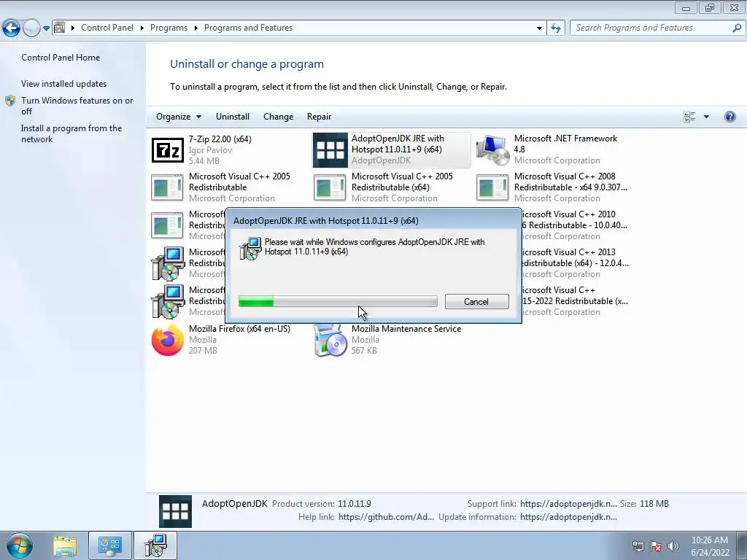Open the view options dropdown arrow
The image size is (747, 560).
tap(706, 117)
